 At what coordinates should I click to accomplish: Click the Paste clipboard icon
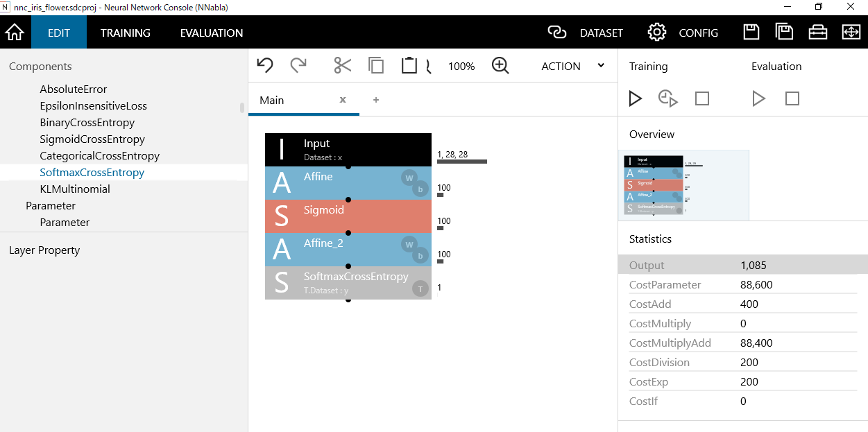(x=409, y=66)
